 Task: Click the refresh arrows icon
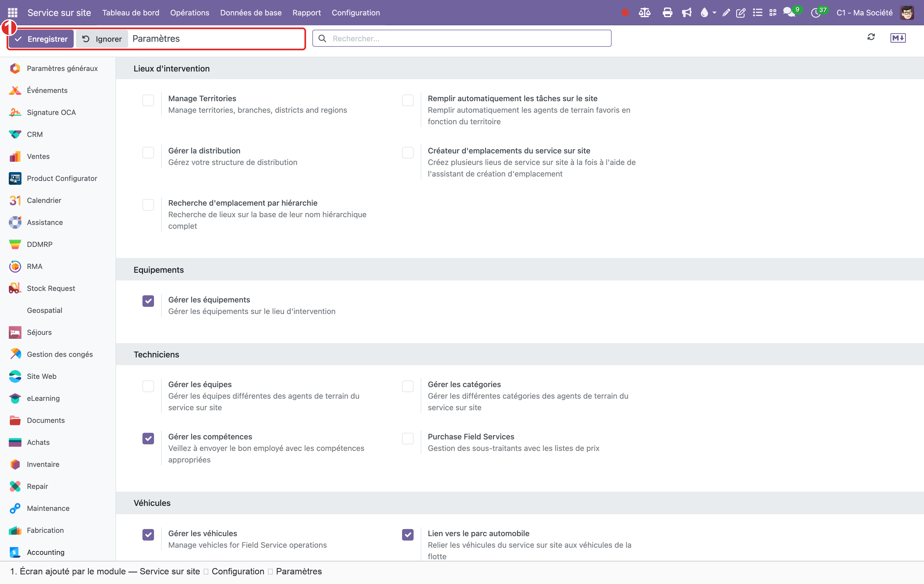pyautogui.click(x=871, y=37)
